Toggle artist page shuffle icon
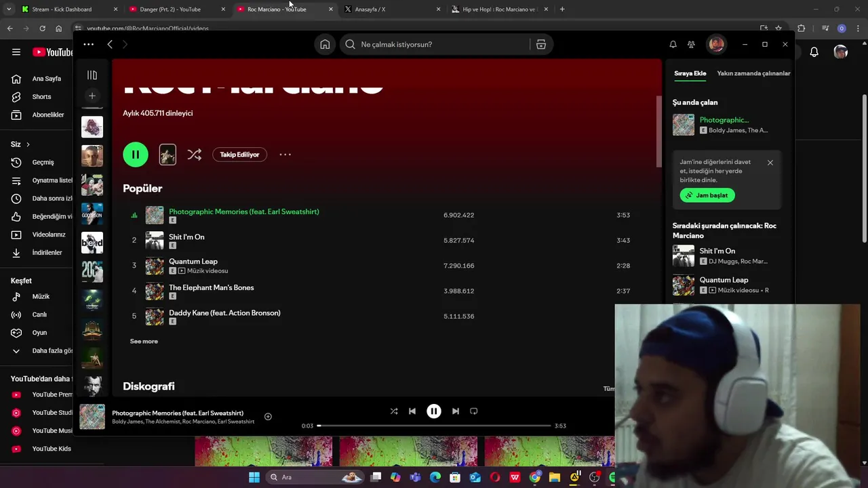The width and height of the screenshot is (868, 488). click(195, 155)
